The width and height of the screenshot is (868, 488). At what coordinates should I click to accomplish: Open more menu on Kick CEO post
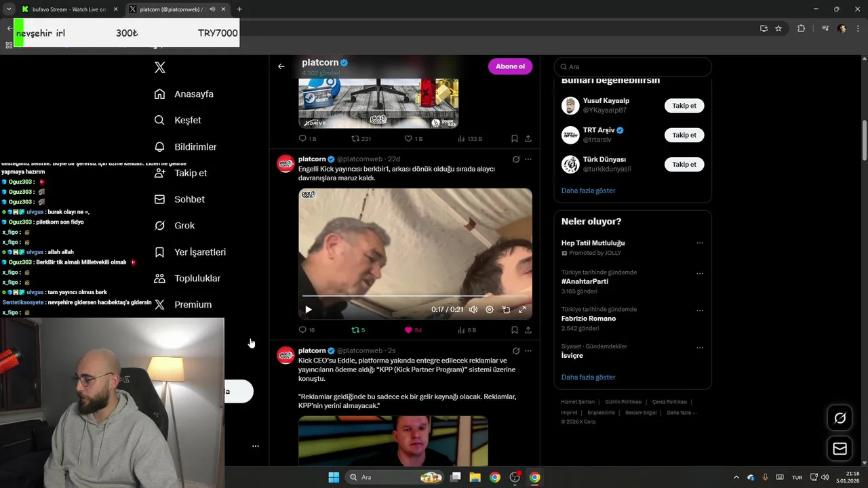coord(528,351)
